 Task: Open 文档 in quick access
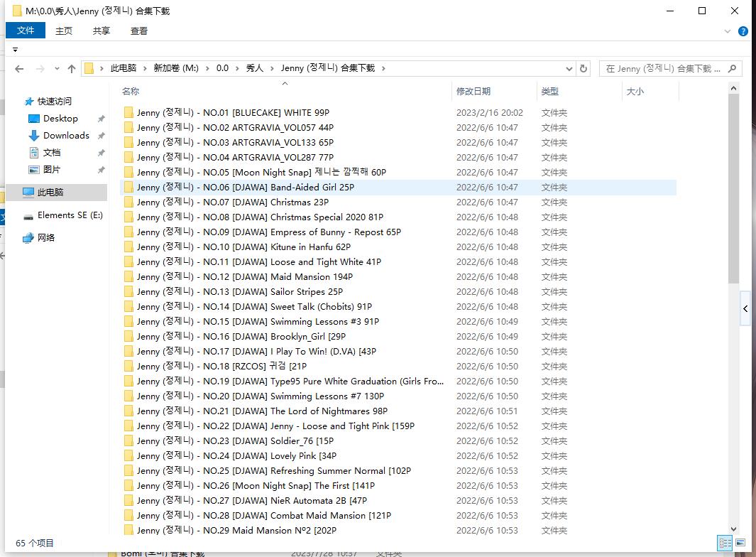coord(52,153)
